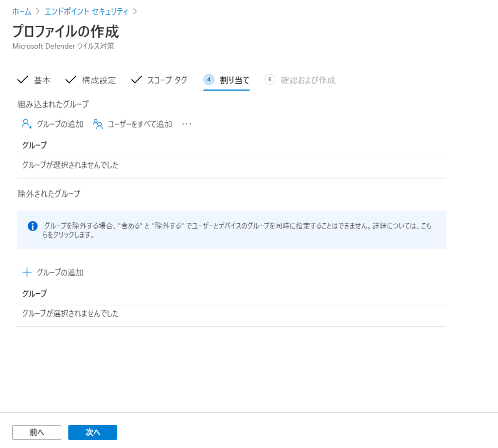Image resolution: width=498 pixels, height=448 pixels.
Task: Open the 確認および作成 step tab
Action: click(300, 80)
